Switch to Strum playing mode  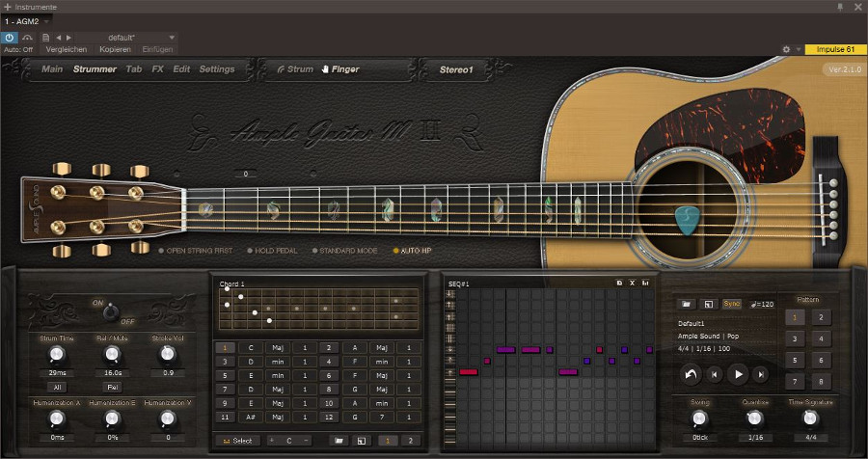coord(295,69)
